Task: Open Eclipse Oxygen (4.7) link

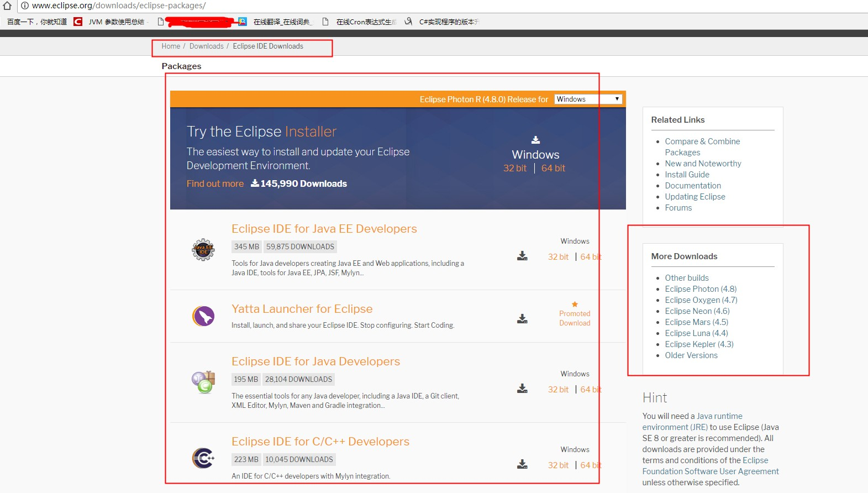Action: point(701,300)
